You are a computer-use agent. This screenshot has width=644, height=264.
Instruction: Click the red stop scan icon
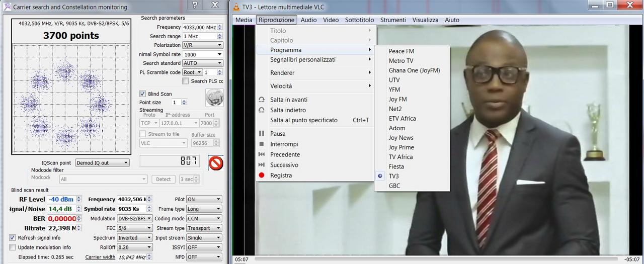point(216,163)
